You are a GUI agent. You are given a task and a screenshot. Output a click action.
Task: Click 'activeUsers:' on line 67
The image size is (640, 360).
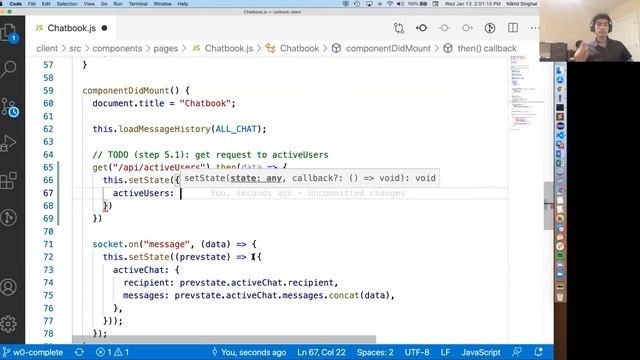[143, 193]
